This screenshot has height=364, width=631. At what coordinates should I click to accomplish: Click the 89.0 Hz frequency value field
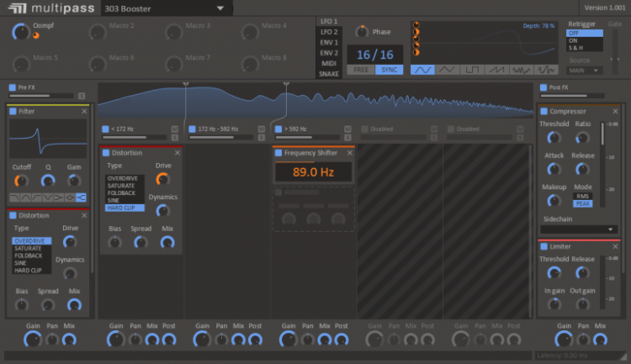pyautogui.click(x=313, y=172)
